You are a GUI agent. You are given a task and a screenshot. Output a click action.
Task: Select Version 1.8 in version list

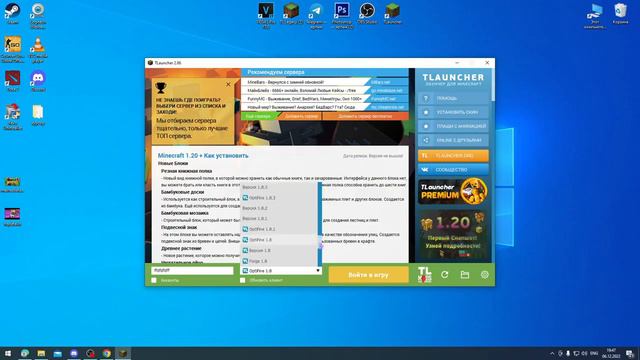(279, 250)
